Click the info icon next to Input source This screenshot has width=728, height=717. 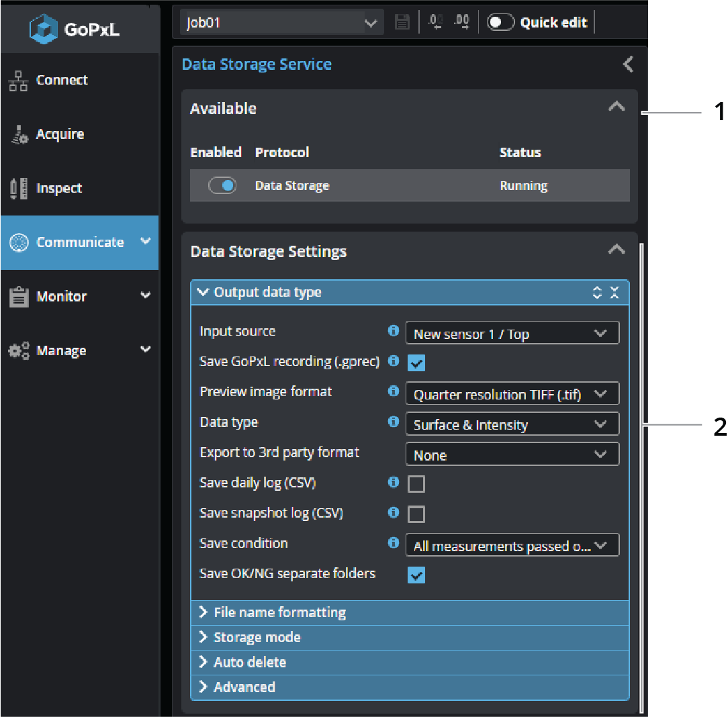[394, 331]
